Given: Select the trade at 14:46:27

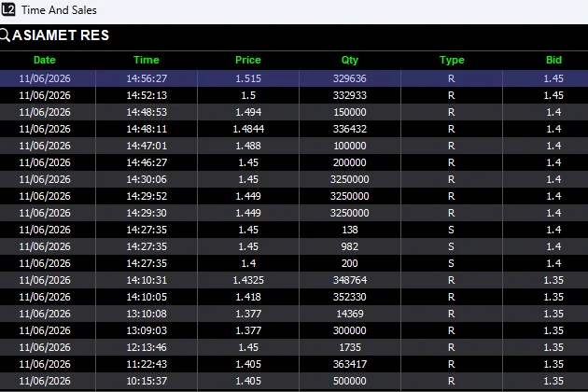Looking at the screenshot, I should (x=294, y=162).
